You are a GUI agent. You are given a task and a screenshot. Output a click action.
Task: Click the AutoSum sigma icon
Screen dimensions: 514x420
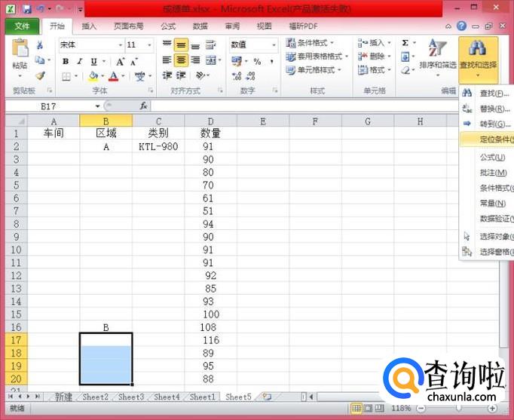(x=405, y=43)
